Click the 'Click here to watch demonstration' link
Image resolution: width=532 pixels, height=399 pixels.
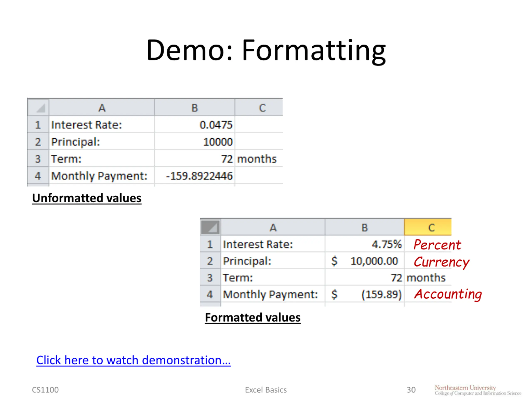pyautogui.click(x=133, y=360)
